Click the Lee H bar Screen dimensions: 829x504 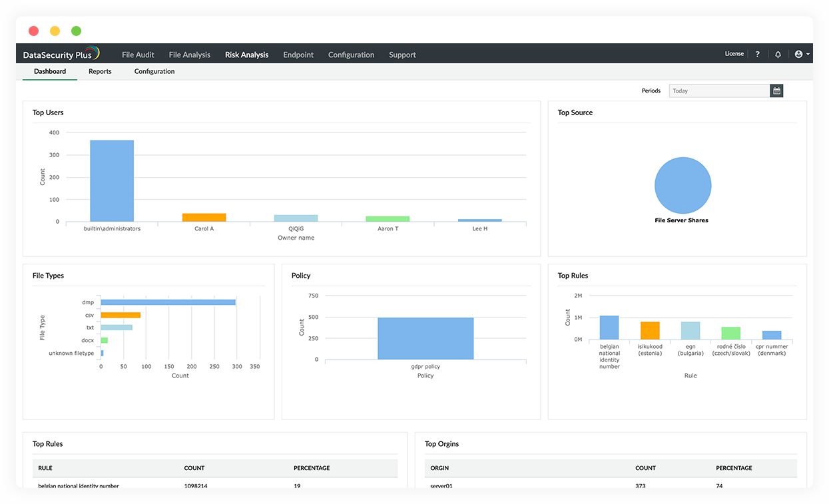(x=479, y=220)
